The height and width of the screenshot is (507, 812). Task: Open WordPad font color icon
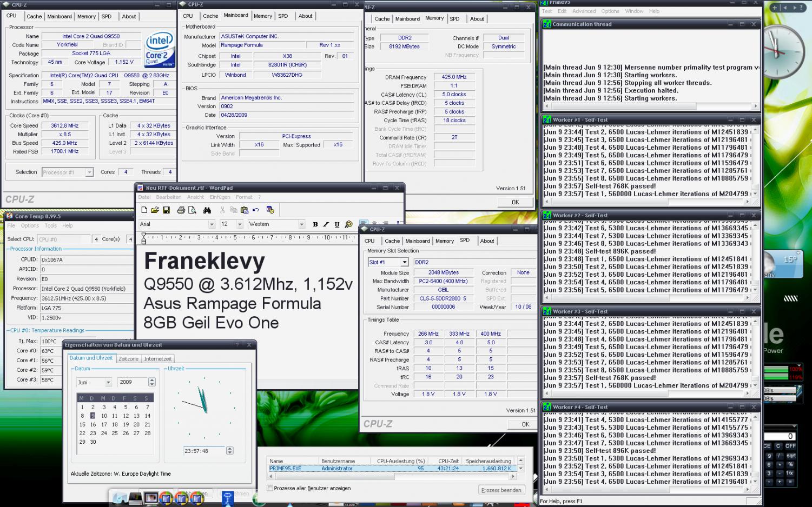[348, 224]
